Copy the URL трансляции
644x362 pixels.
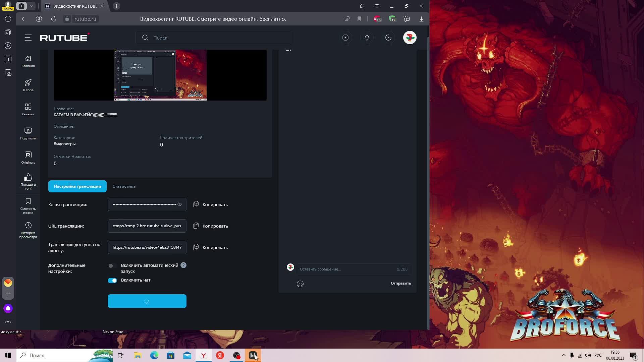pyautogui.click(x=211, y=226)
